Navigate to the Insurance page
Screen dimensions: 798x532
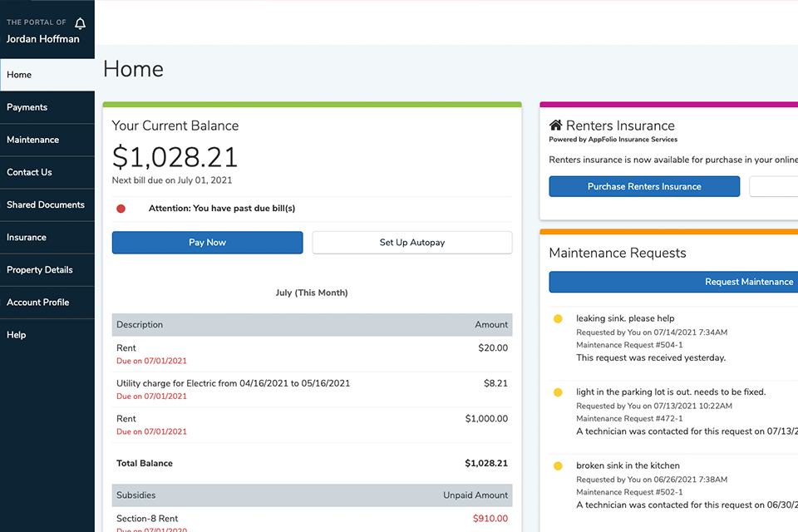(27, 237)
